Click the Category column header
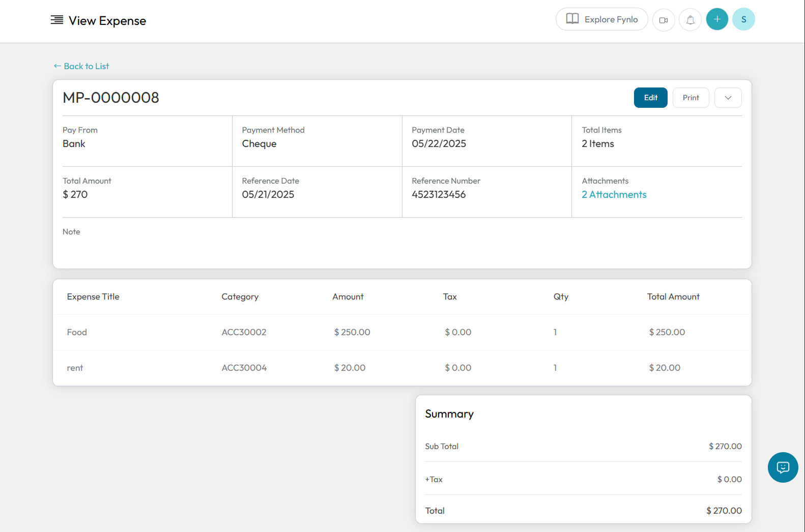 coord(240,297)
